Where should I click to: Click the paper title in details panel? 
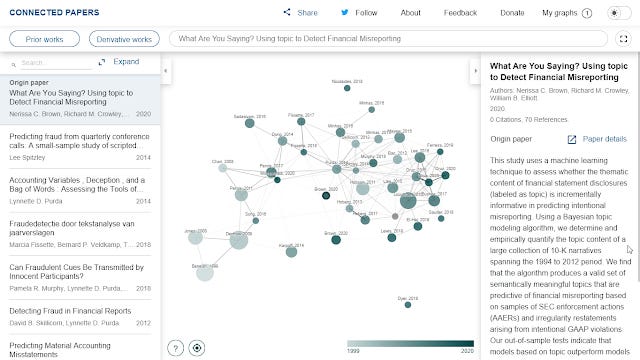click(x=559, y=72)
